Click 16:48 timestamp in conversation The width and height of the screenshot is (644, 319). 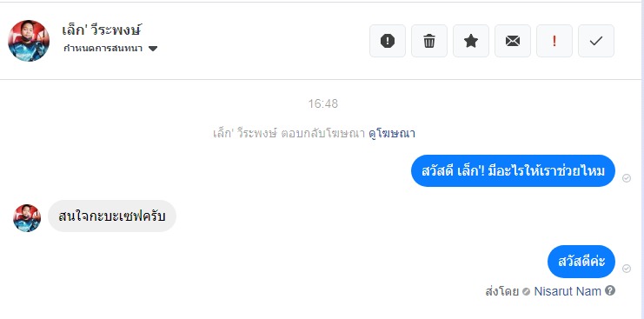[x=322, y=103]
